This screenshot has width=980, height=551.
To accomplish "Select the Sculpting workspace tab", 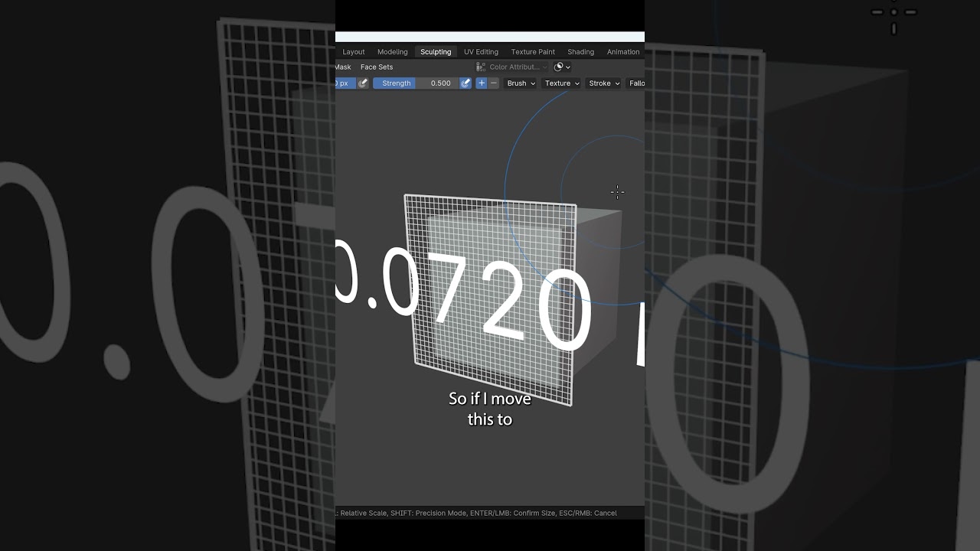I will pyautogui.click(x=436, y=52).
